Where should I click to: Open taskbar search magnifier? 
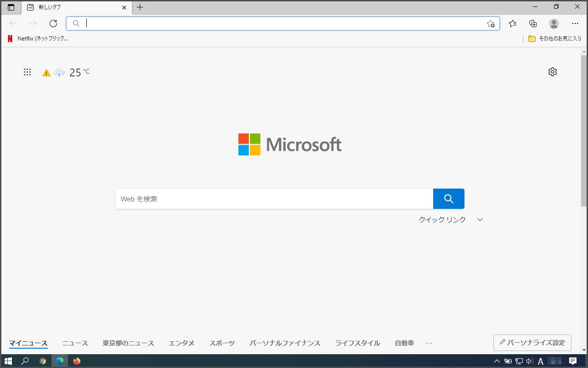point(25,361)
